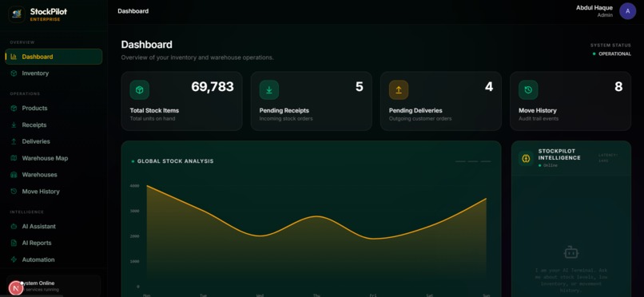This screenshot has height=297, width=644.
Task: Click the robot icon in the AI terminal area
Action: pyautogui.click(x=571, y=252)
